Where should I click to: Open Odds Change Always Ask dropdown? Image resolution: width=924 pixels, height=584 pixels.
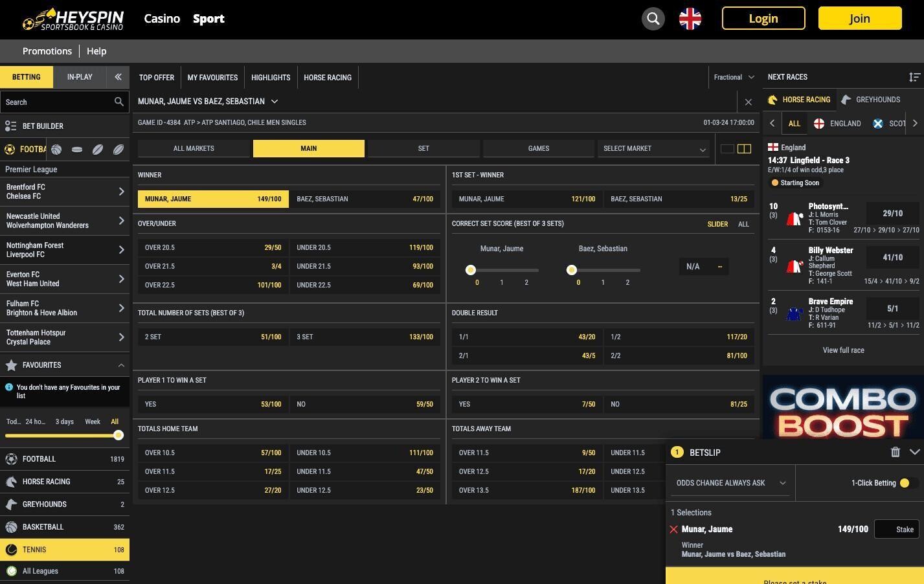(x=730, y=483)
